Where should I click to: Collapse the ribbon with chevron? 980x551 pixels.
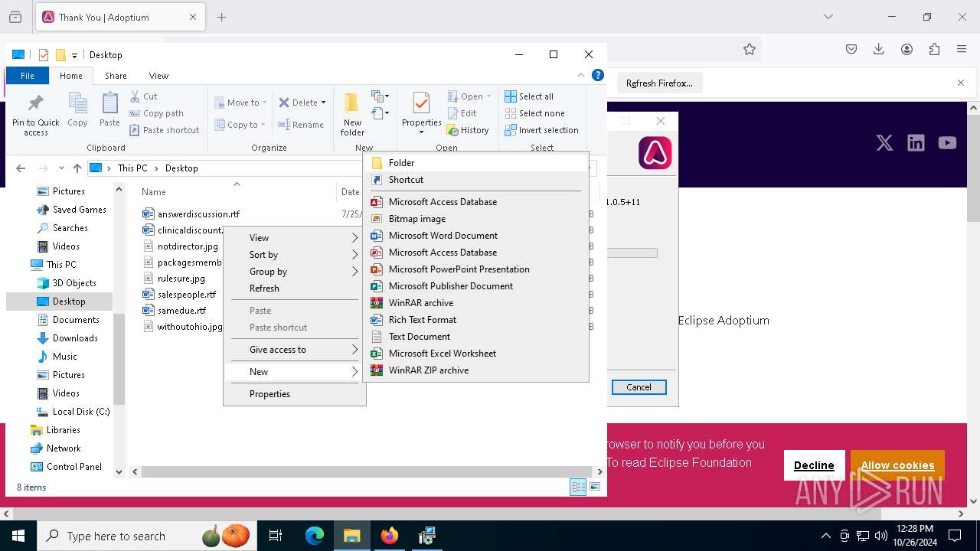pyautogui.click(x=582, y=75)
